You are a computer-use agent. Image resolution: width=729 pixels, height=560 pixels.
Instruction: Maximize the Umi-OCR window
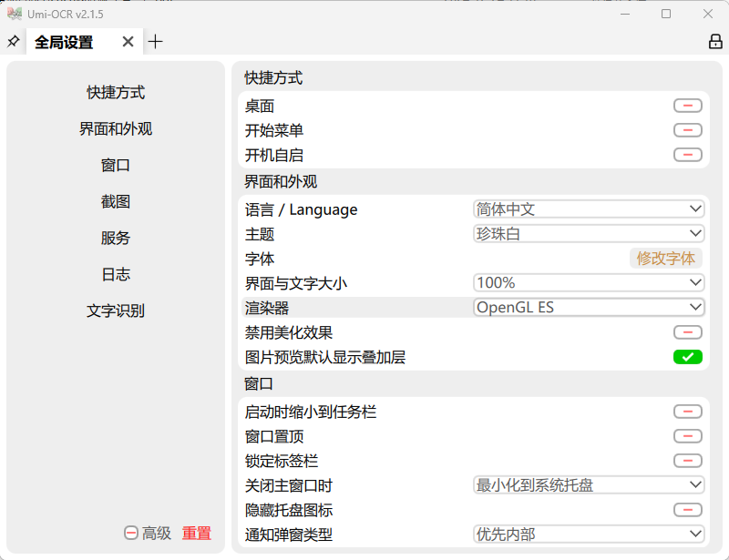[666, 14]
